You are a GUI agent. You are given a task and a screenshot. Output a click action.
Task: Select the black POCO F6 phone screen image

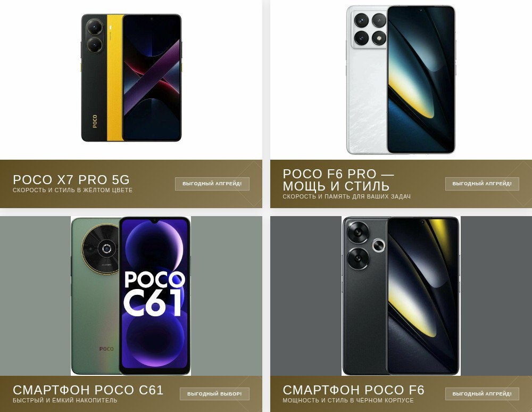pos(423,295)
